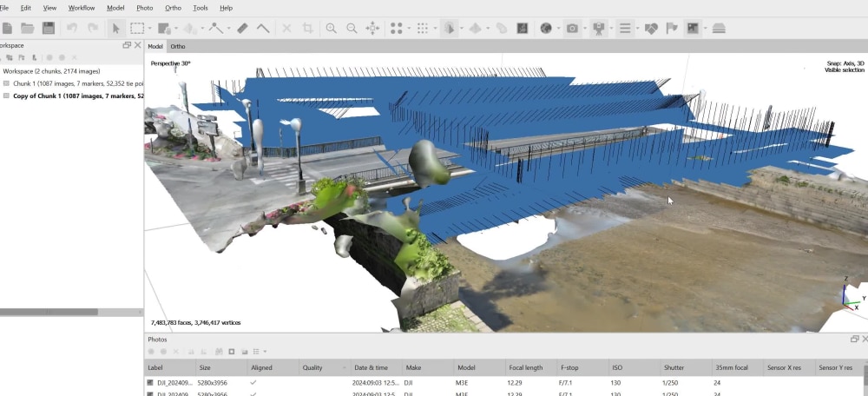868x396 pixels.
Task: Click the Crop selection icon
Action: click(x=307, y=29)
